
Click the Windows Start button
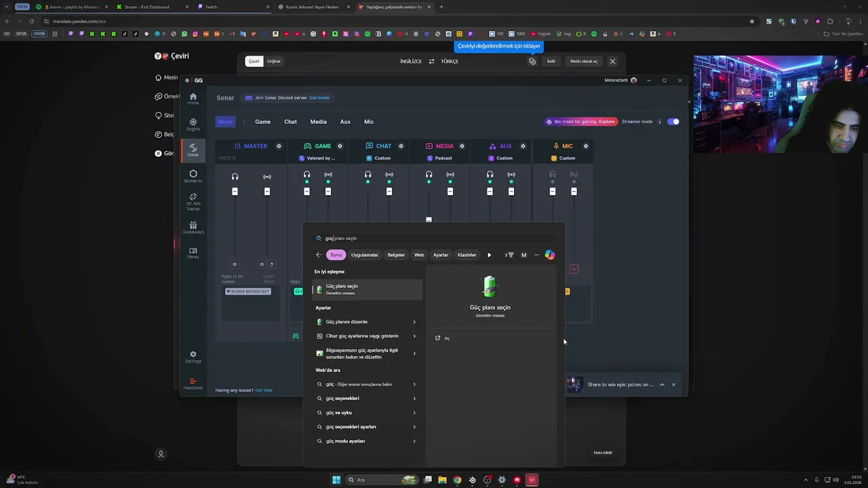336,480
